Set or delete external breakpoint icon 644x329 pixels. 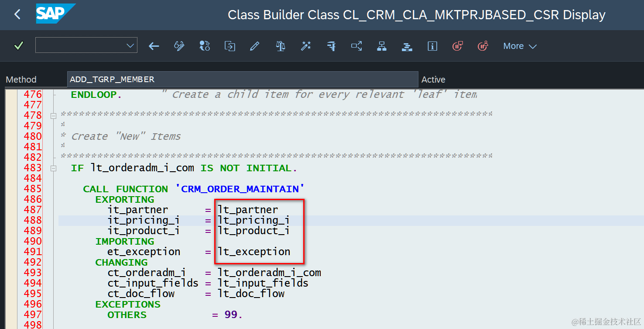[483, 46]
